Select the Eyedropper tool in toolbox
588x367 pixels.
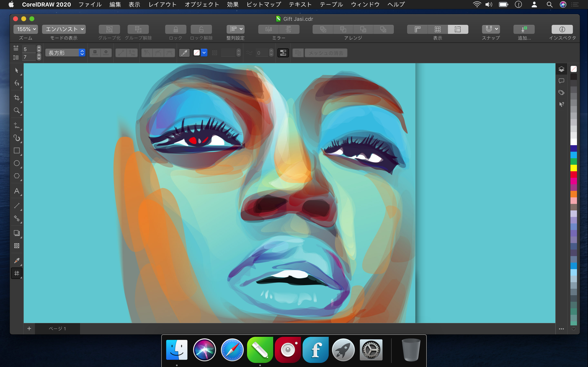[17, 260]
